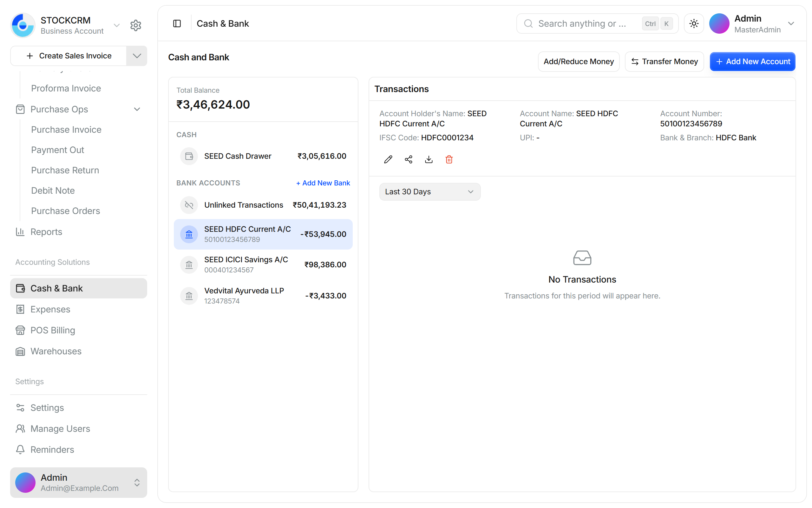Open the Expenses page

[79, 309]
